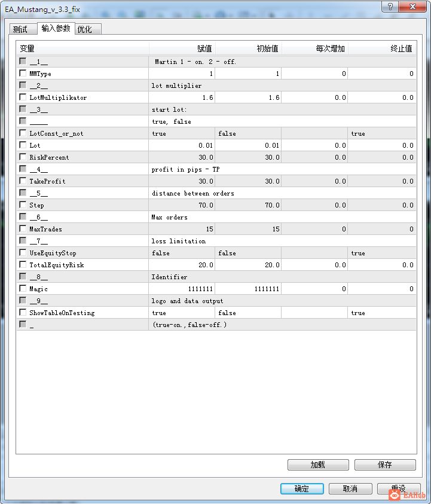The image size is (431, 504).
Task: Select the 'lot multiplier' description
Action: pos(176,85)
